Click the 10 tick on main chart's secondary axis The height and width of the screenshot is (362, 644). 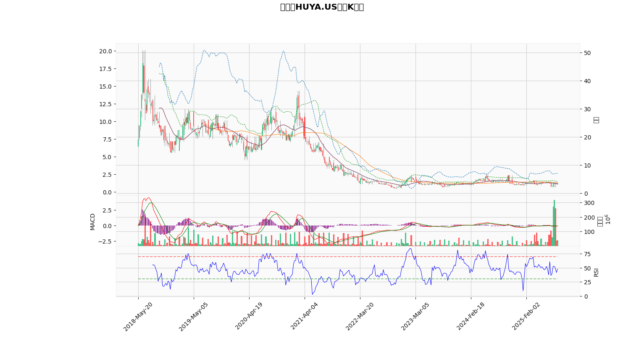click(x=587, y=165)
